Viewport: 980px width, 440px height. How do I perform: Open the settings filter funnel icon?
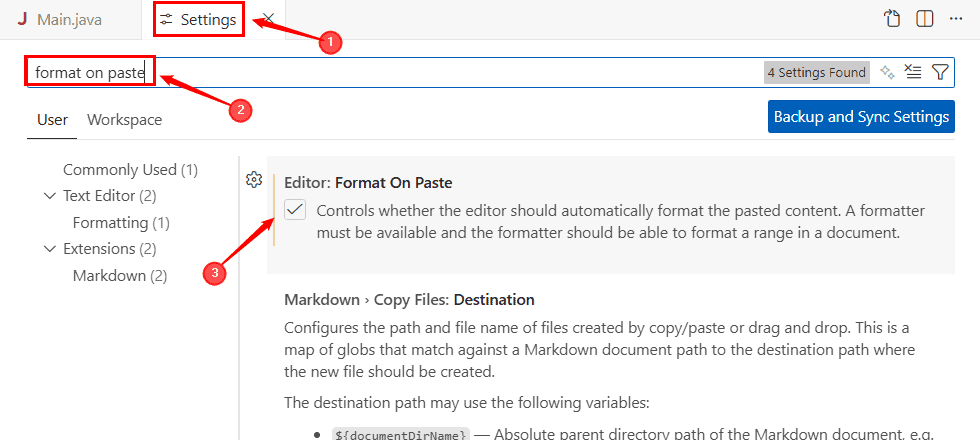click(940, 72)
